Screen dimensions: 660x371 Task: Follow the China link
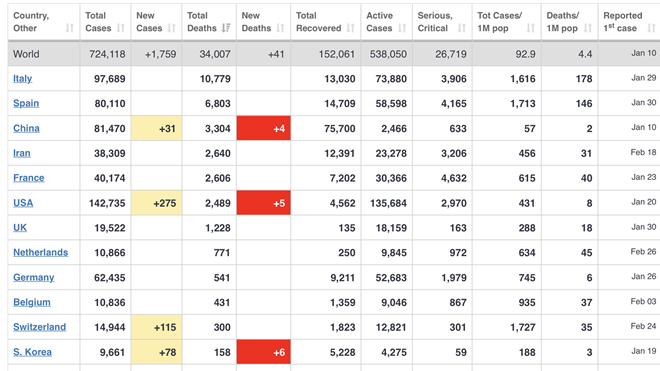(26, 128)
